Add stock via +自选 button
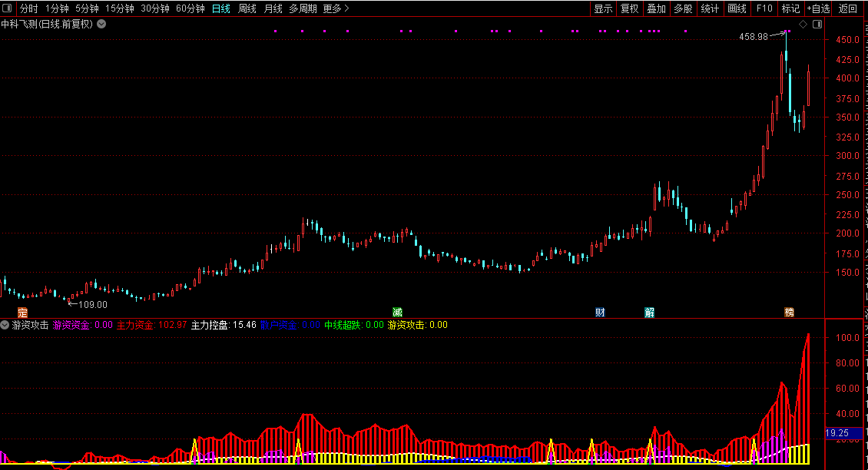The width and height of the screenshot is (868, 470). coord(818,8)
